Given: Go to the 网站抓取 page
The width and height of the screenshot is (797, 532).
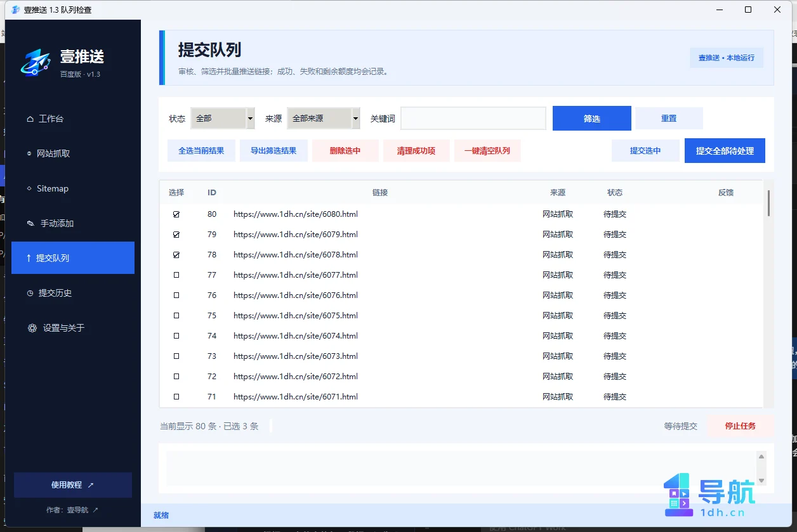Looking at the screenshot, I should tap(73, 153).
